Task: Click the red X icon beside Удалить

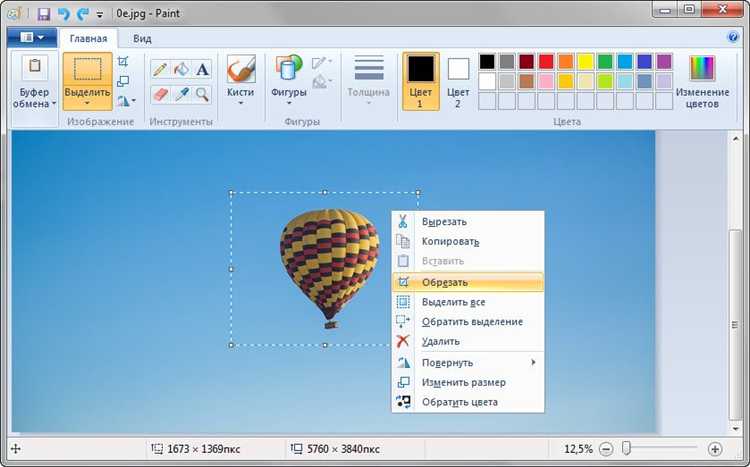Action: tap(403, 341)
